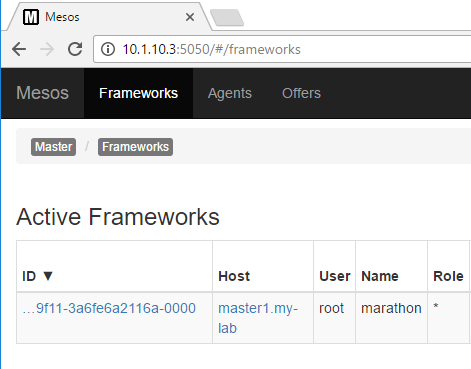471x369 pixels.
Task: Go back with the browser back arrow
Action: 19,49
